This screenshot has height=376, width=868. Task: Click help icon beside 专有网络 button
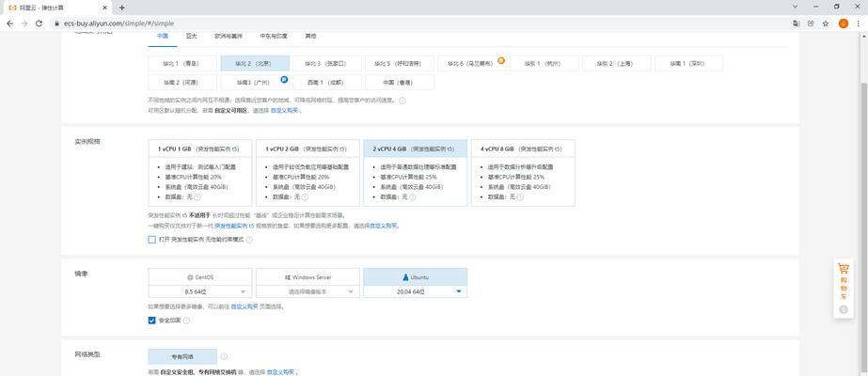(x=224, y=356)
